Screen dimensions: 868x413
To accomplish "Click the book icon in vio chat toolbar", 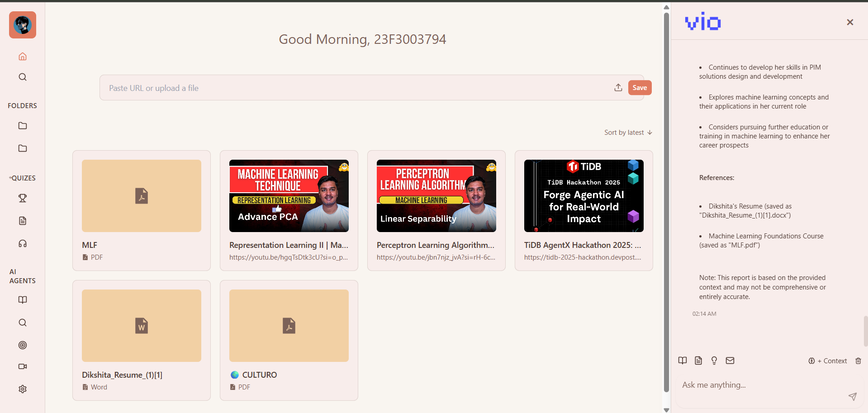I will [x=683, y=361].
